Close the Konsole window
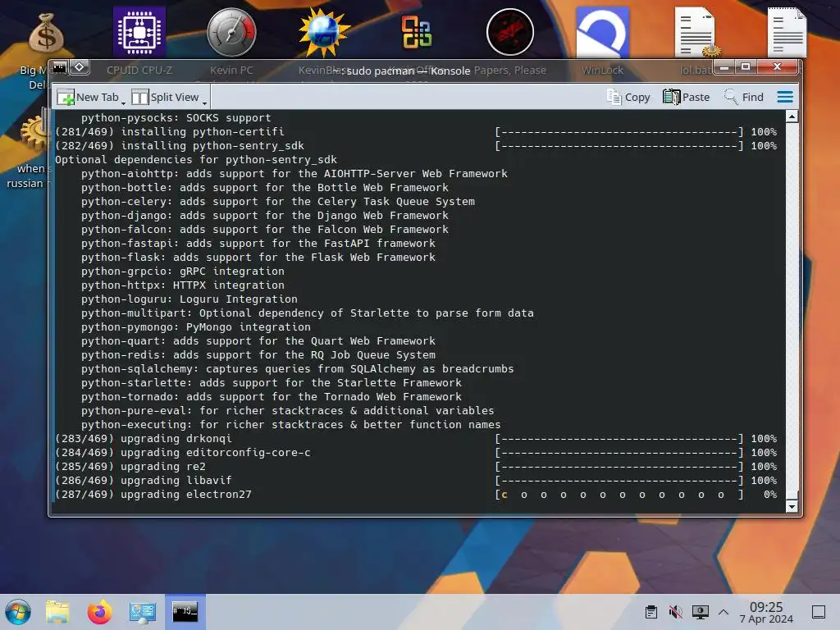 (x=777, y=67)
